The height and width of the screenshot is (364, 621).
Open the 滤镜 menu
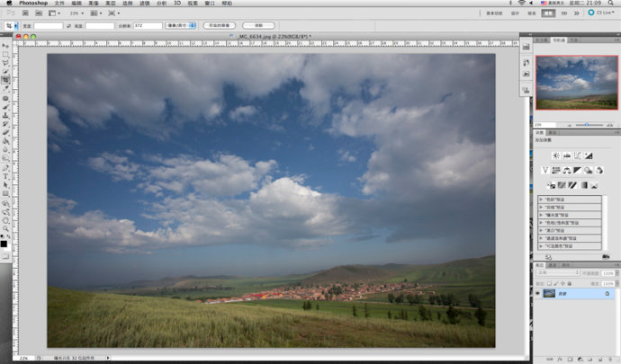click(145, 4)
